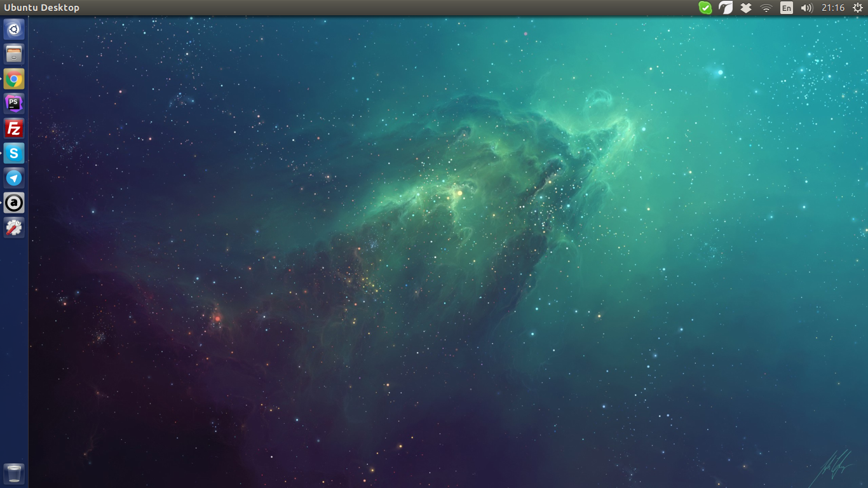Click the 'Ubuntu Desktop' title in top panel
This screenshot has width=868, height=488.
(x=42, y=8)
